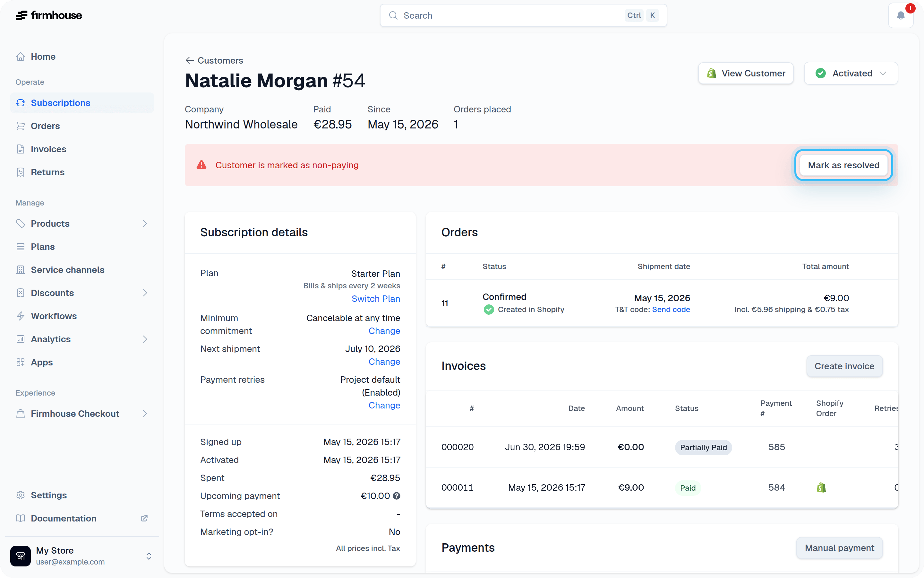Viewport: 924px width, 578px height.
Task: Click the Ctrl K shortcut hint
Action: tap(642, 15)
